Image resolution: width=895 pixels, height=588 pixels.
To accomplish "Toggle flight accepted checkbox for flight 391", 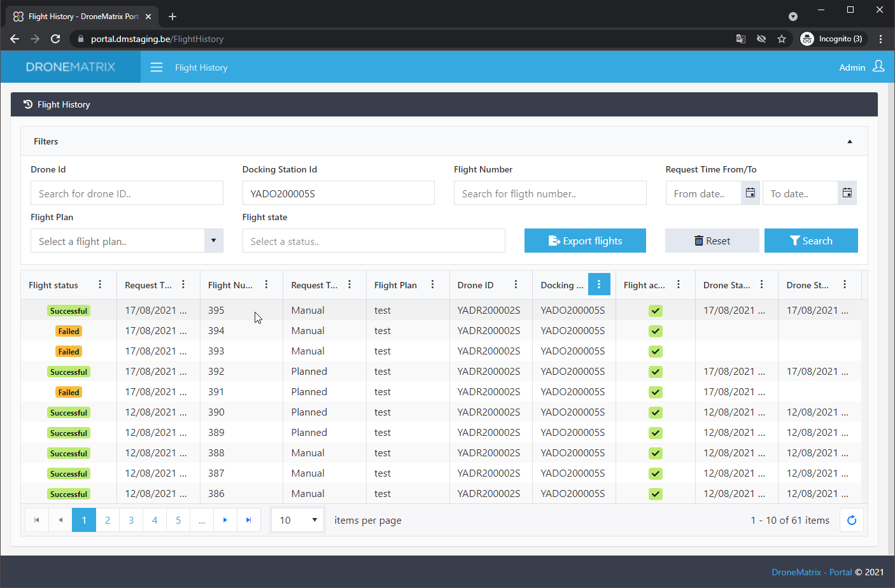I will pos(656,392).
